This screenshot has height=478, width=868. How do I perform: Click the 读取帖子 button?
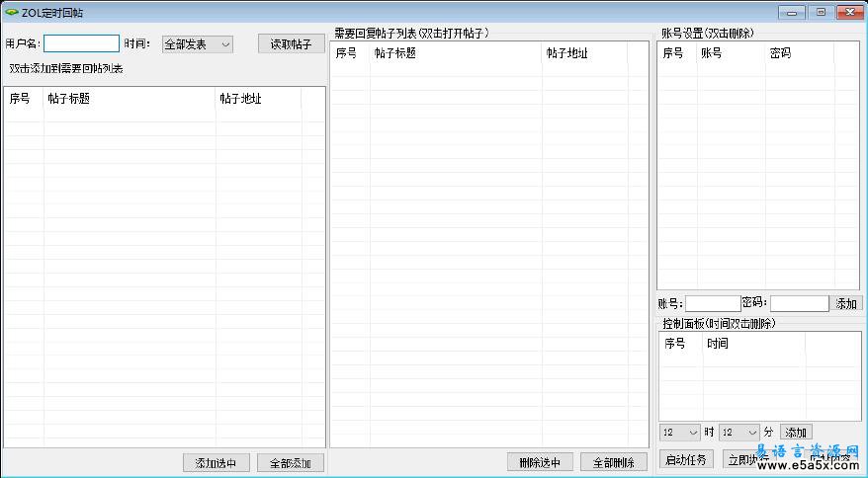(291, 44)
